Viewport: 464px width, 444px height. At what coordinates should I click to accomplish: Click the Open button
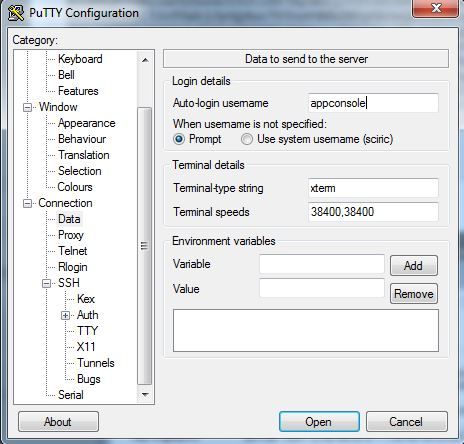point(319,422)
